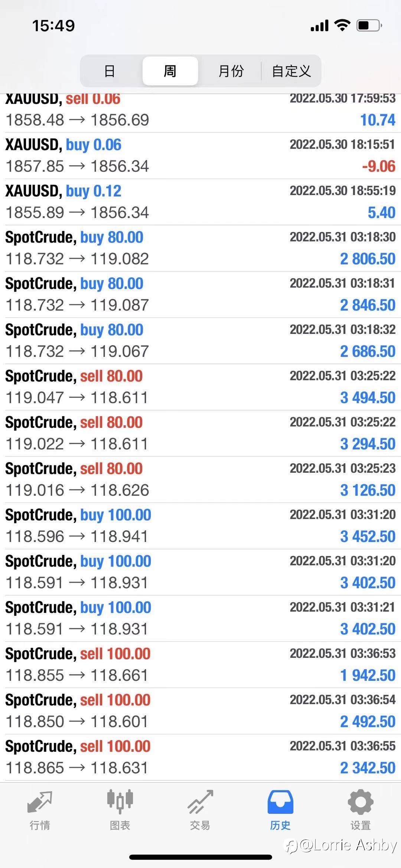
Task: Open the 设置 settings gear icon
Action: click(360, 802)
